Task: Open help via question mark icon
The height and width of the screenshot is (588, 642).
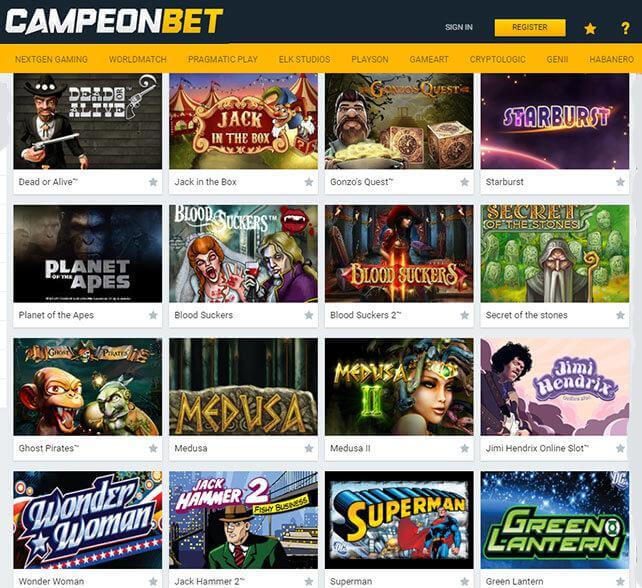Action: (625, 28)
